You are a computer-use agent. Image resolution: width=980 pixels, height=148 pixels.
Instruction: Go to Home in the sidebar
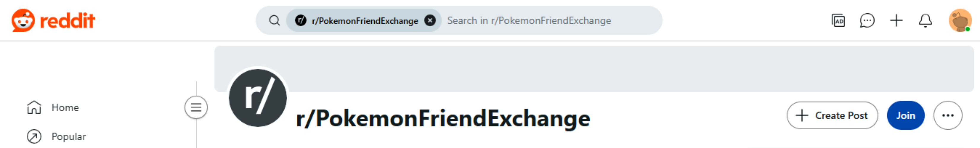pos(52,107)
